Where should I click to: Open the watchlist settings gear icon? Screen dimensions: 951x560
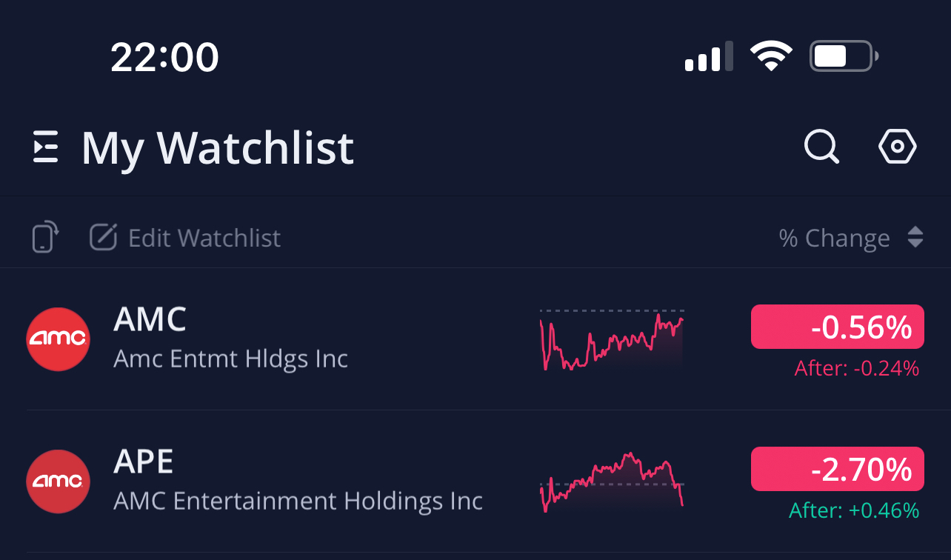897,146
